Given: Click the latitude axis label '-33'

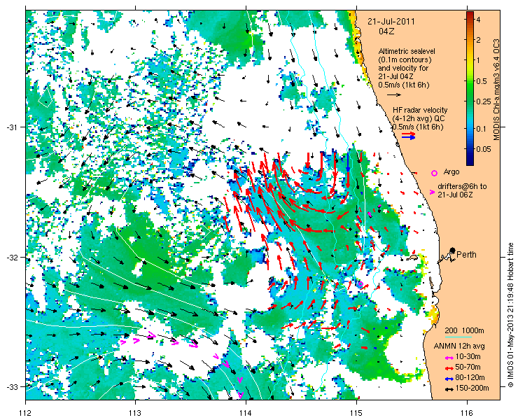Looking at the screenshot, I should click(x=12, y=386).
